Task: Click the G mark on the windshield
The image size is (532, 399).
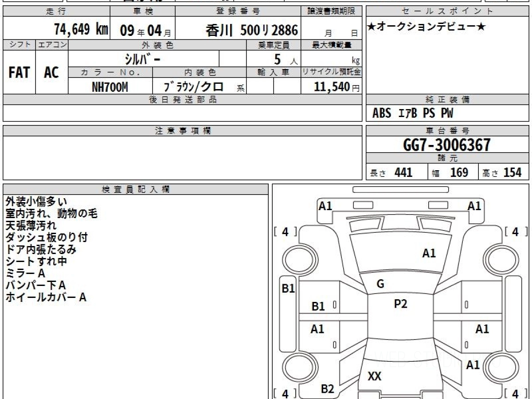Action: (x=380, y=284)
